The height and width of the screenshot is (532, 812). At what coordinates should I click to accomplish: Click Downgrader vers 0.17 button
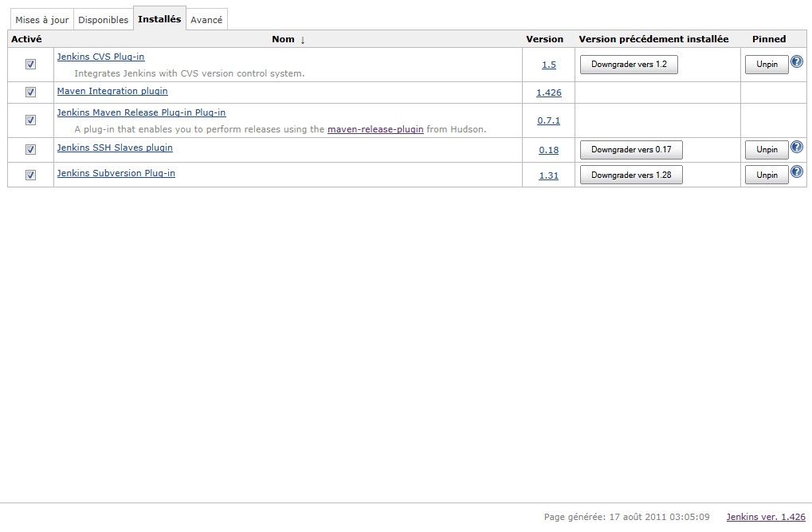point(631,150)
